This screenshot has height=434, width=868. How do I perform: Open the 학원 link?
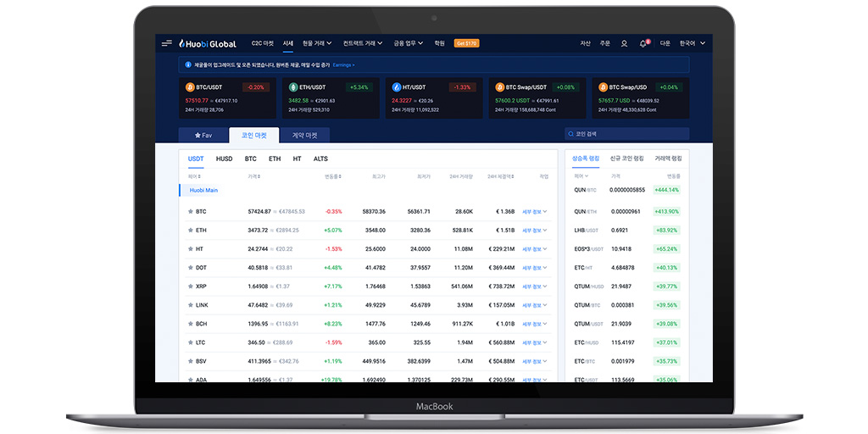(440, 43)
